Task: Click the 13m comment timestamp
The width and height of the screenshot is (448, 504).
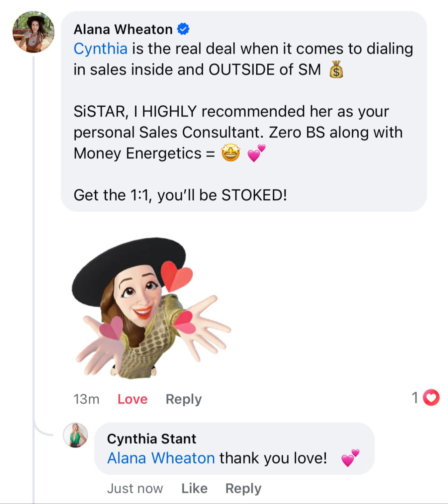Action: click(87, 399)
